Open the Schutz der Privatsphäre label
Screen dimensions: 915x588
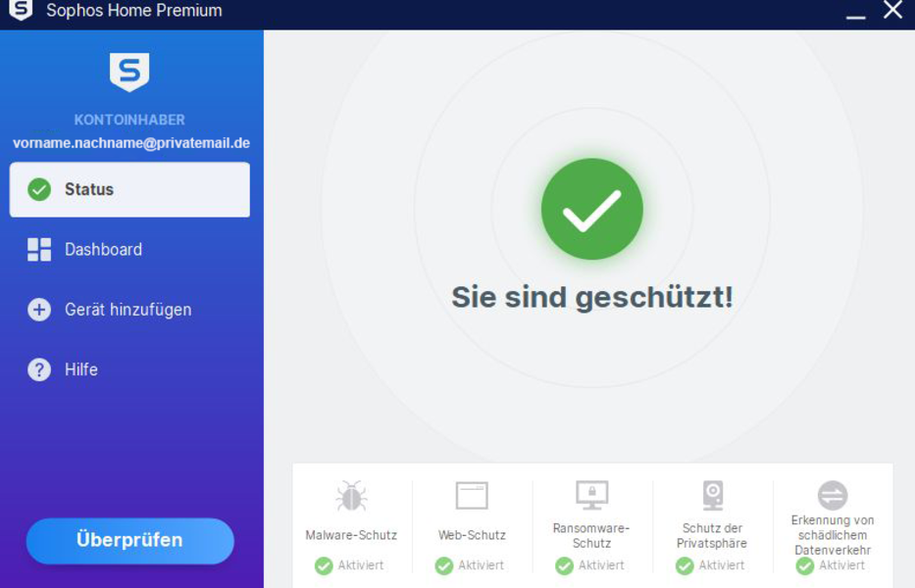click(712, 535)
